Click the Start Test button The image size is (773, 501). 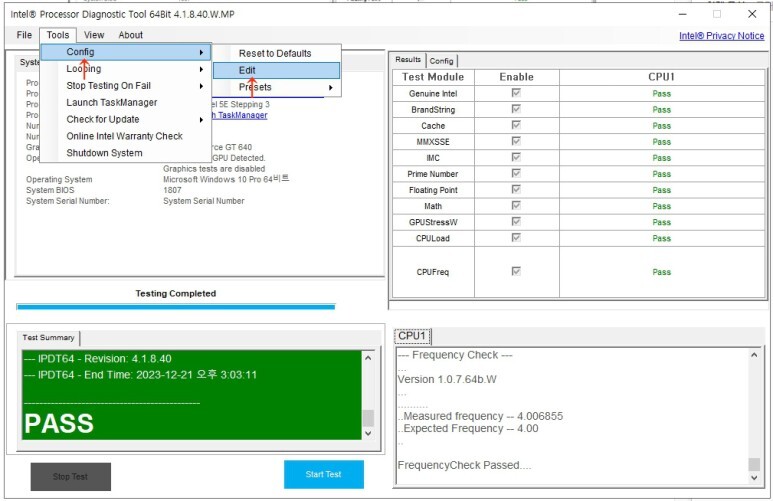(x=324, y=474)
